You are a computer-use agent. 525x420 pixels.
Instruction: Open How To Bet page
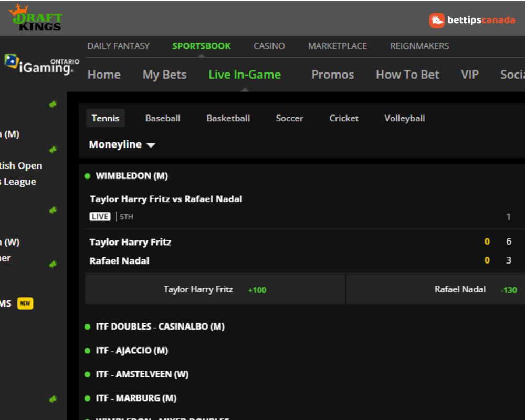(407, 75)
